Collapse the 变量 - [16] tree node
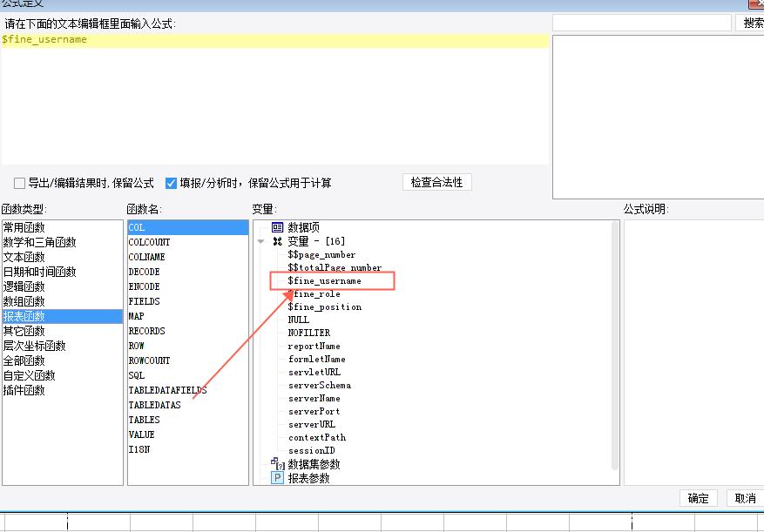 coord(261,241)
